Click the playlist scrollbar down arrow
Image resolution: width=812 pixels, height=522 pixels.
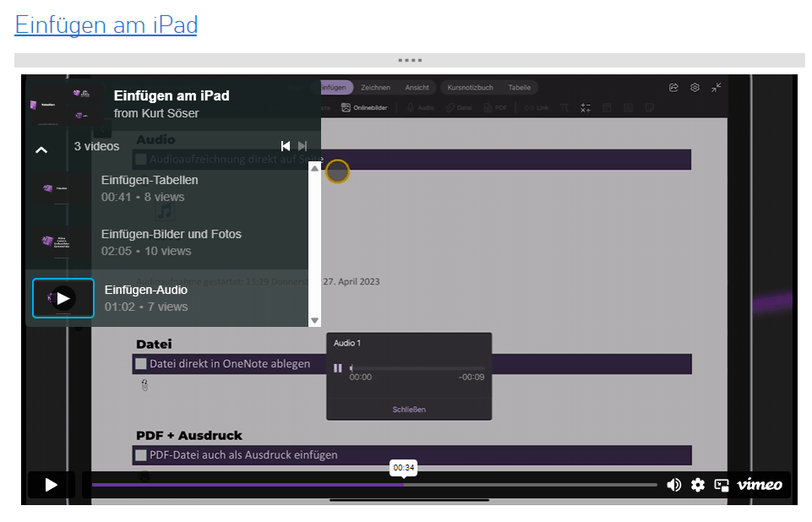point(314,321)
